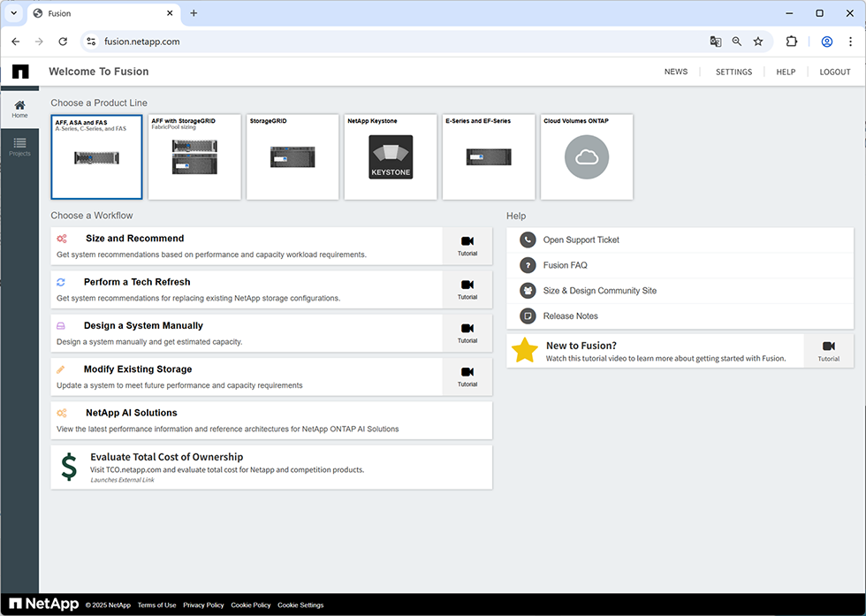
Task: Start Modify Existing Storage workflow
Action: pos(247,376)
